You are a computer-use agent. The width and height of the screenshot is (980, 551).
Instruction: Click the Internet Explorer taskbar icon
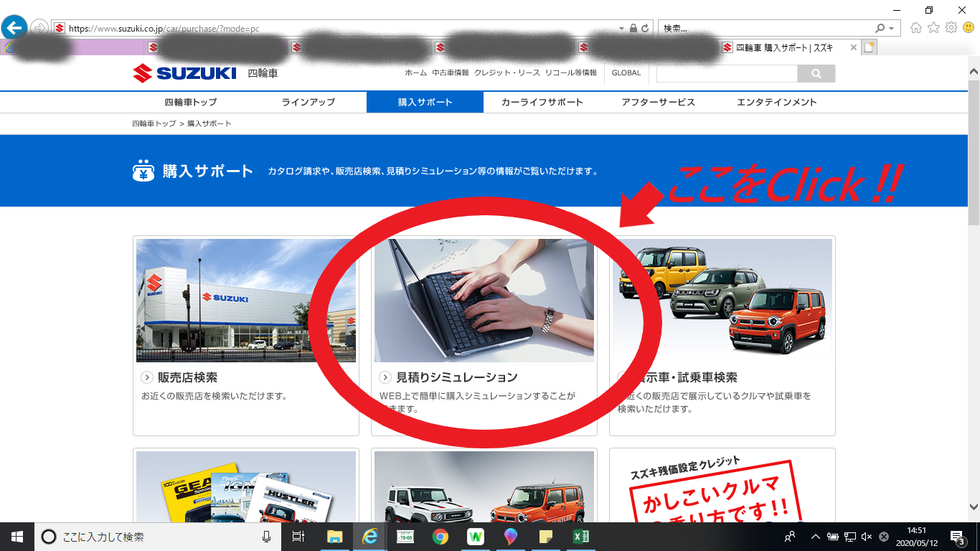[370, 537]
